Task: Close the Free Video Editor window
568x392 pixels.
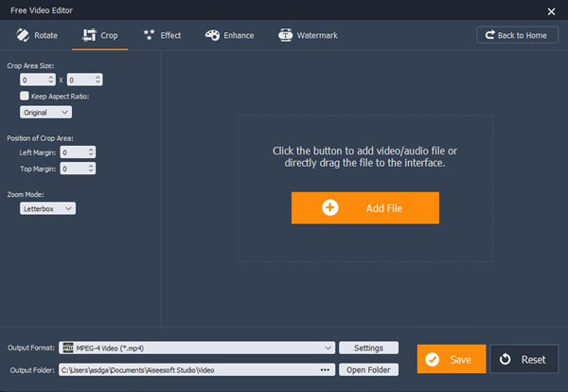Action: 551,10
